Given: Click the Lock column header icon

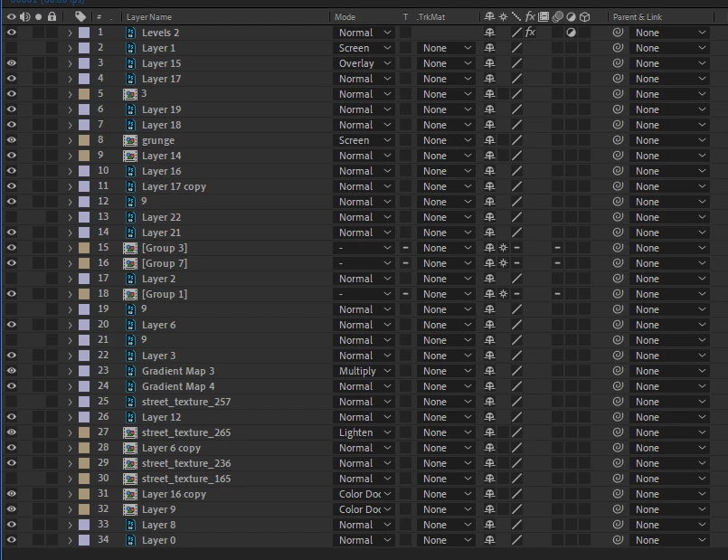Looking at the screenshot, I should coord(52,17).
